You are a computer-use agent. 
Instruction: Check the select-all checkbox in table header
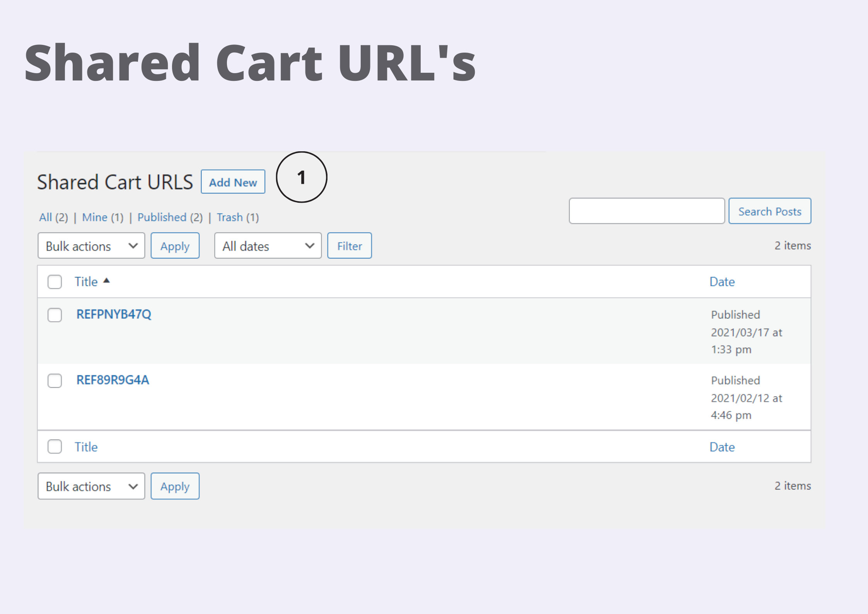click(55, 282)
